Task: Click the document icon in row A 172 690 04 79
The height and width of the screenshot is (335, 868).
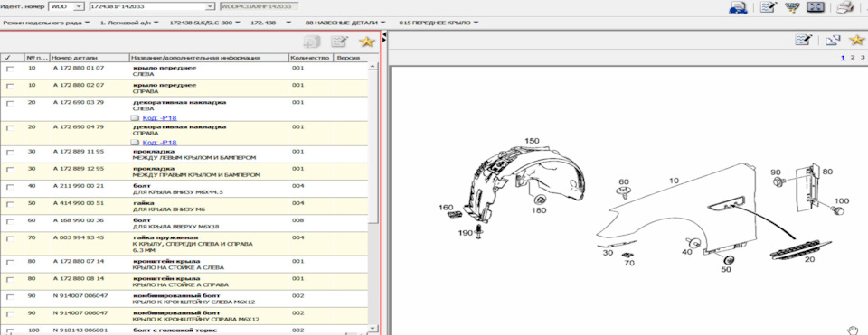Action: (135, 142)
